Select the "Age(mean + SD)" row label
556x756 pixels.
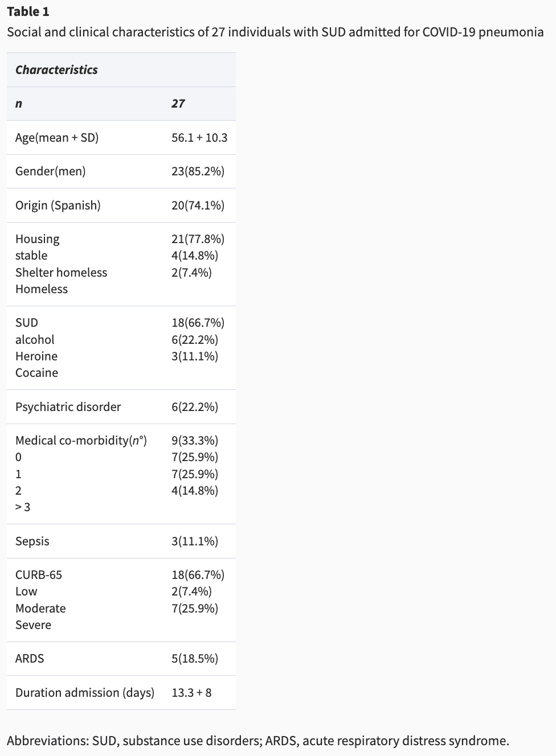click(x=57, y=137)
